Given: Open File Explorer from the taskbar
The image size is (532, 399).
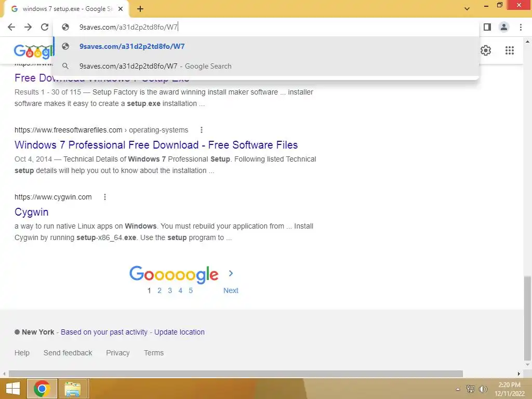Looking at the screenshot, I should tap(73, 389).
